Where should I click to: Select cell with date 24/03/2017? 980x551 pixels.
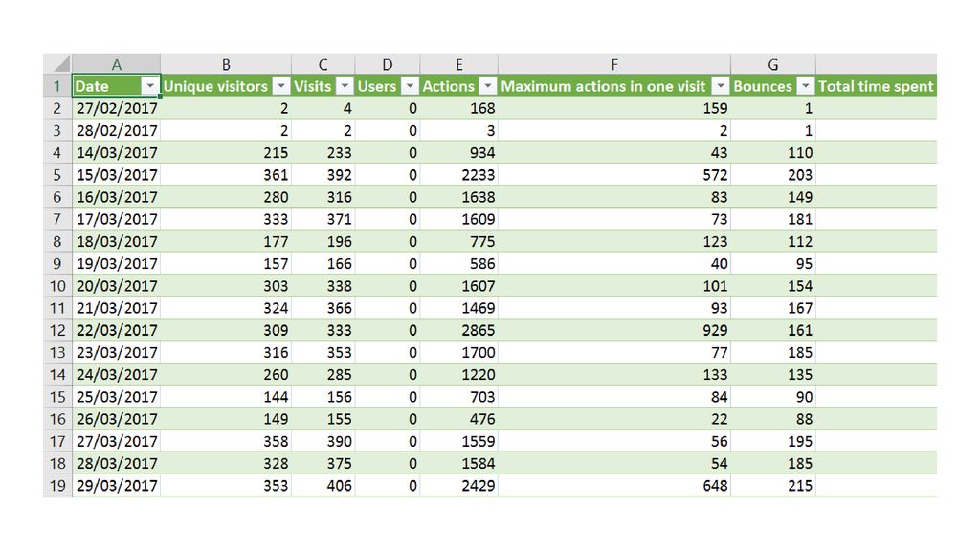(x=116, y=374)
